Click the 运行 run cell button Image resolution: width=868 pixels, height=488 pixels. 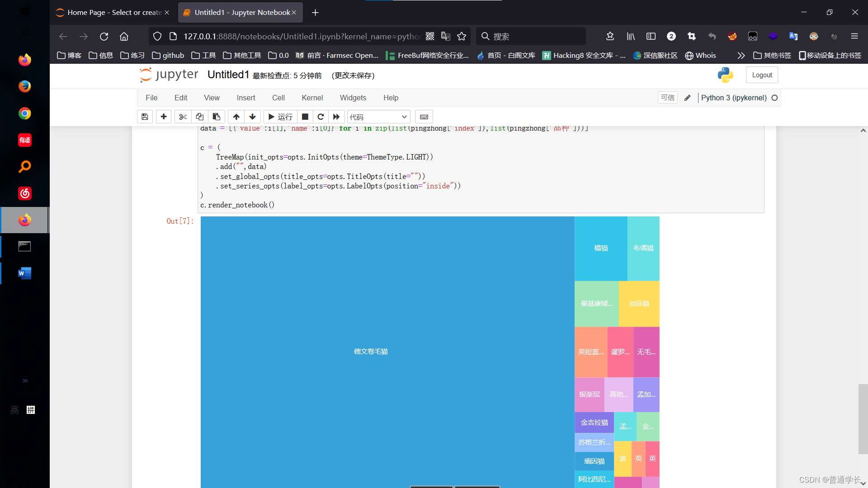(280, 117)
